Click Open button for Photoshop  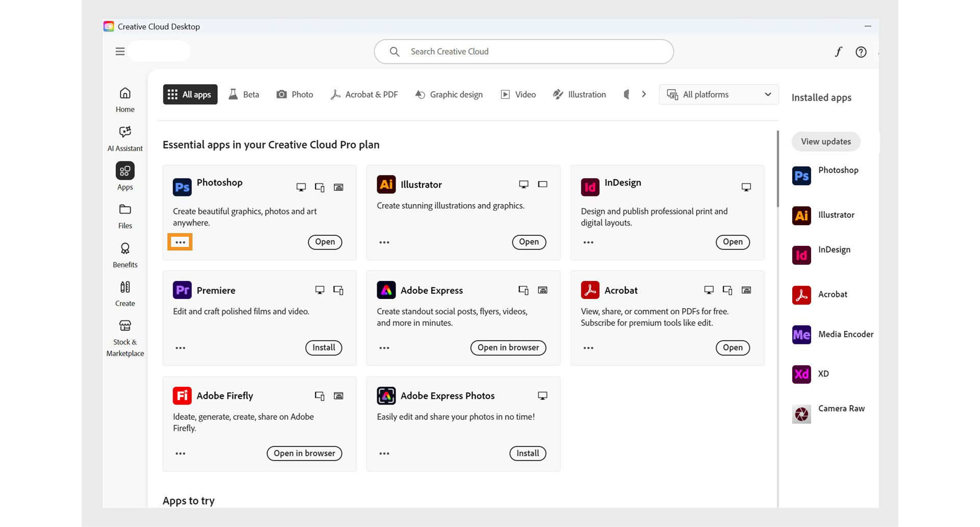[x=325, y=242]
